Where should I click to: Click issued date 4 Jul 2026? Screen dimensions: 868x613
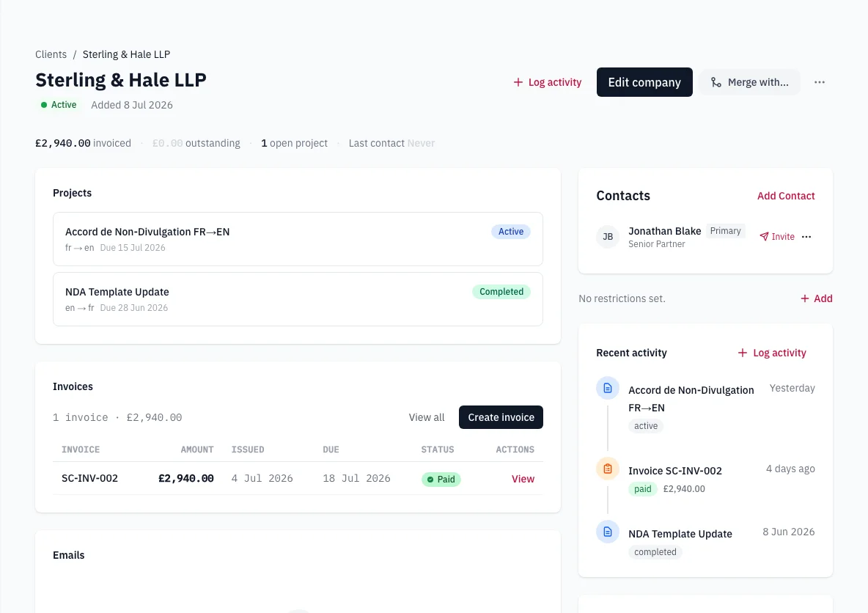point(262,478)
